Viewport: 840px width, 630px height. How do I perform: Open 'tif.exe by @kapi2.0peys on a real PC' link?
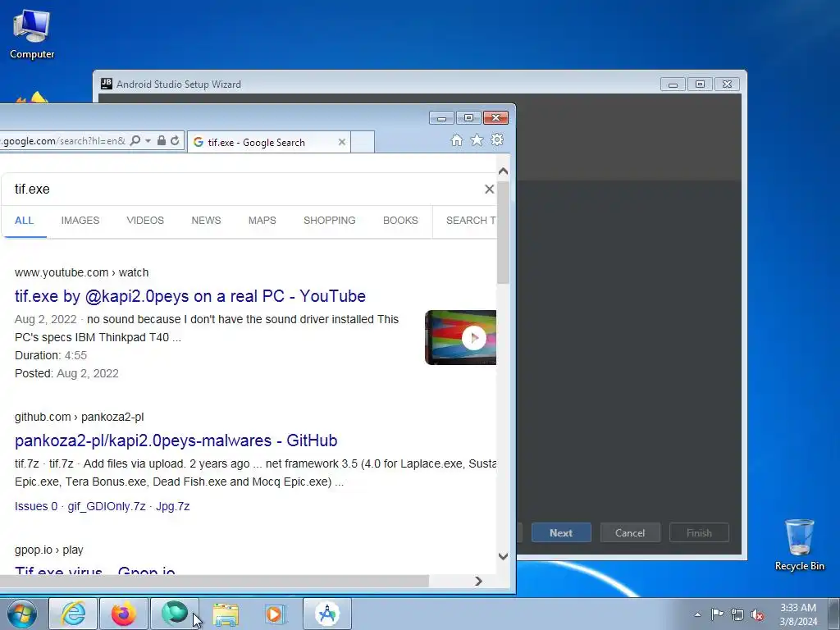pos(190,295)
